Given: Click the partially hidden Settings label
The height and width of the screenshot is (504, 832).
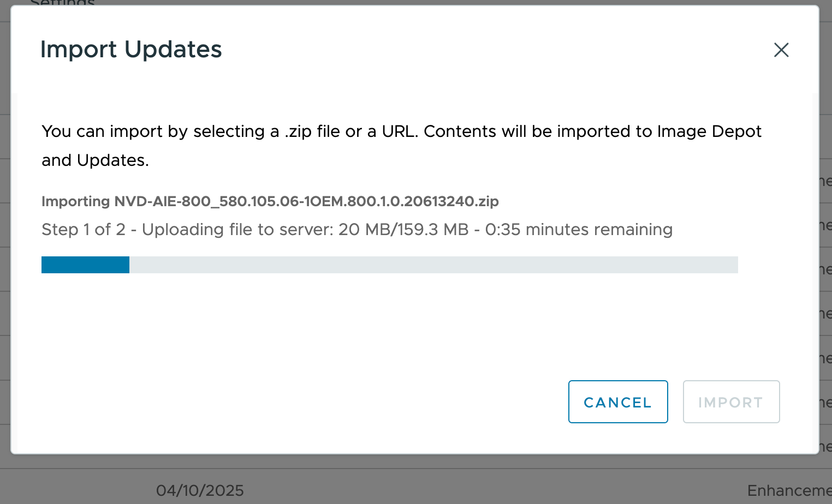Looking at the screenshot, I should [x=63, y=3].
